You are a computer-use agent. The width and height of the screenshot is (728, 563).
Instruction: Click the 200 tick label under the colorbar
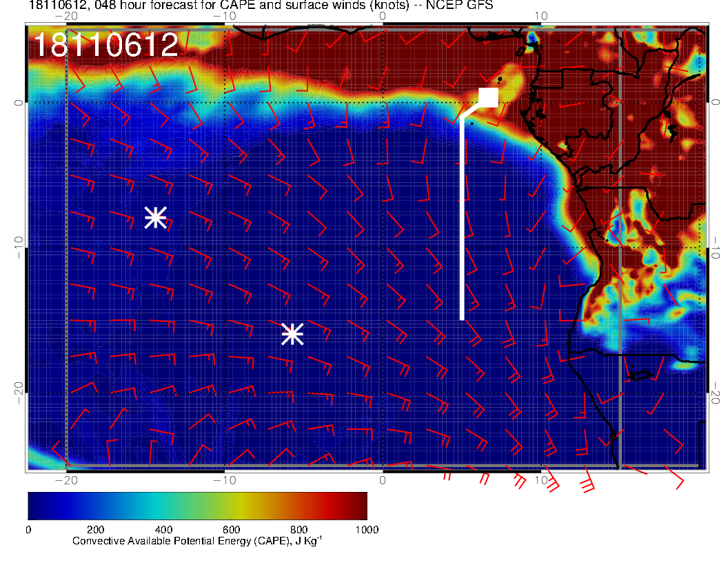point(95,529)
